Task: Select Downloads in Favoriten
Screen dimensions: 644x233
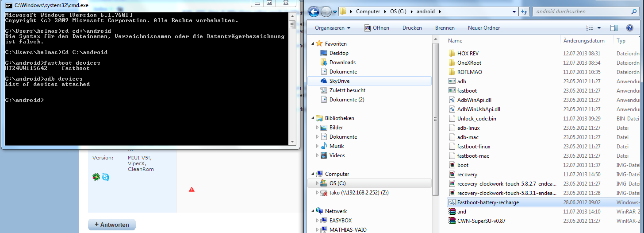Action: click(342, 62)
